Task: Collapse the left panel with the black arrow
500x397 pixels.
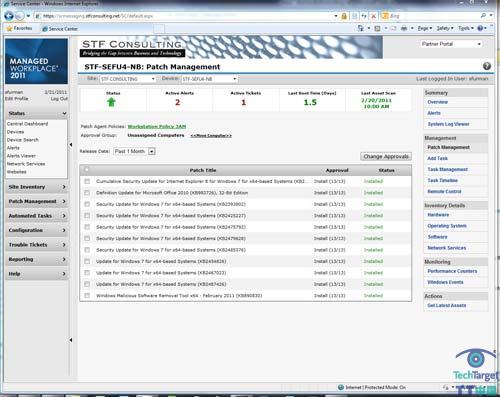Action: (71, 145)
